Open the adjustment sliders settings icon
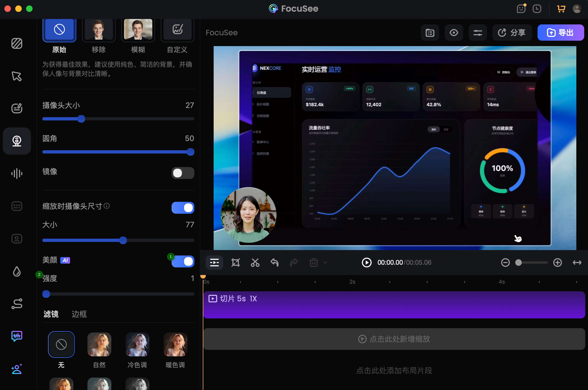This screenshot has width=588, height=390. click(x=478, y=33)
